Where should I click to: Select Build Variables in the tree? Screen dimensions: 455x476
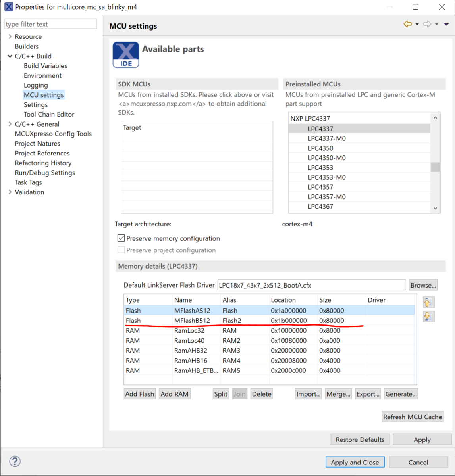45,66
